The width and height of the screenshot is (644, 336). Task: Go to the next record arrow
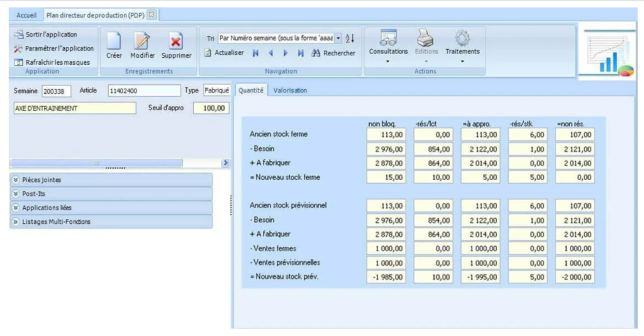tap(286, 53)
